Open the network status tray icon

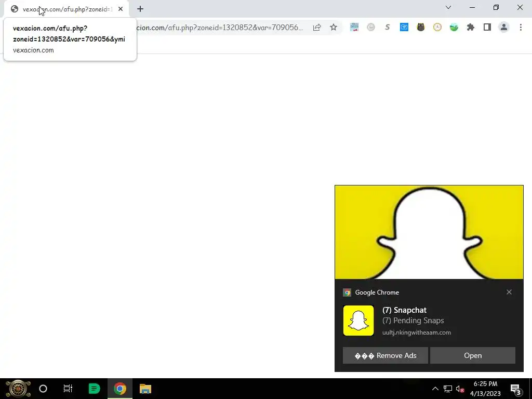pyautogui.click(x=448, y=389)
